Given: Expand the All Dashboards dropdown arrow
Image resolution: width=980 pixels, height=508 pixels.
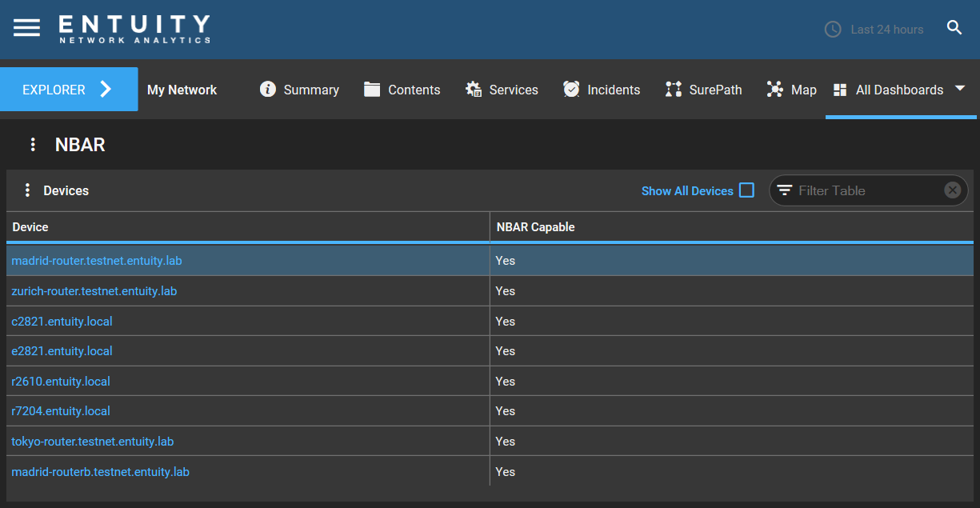Looking at the screenshot, I should [961, 89].
